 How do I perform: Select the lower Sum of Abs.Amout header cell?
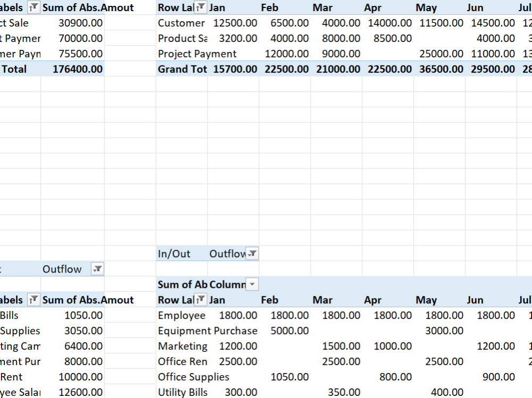(72, 300)
